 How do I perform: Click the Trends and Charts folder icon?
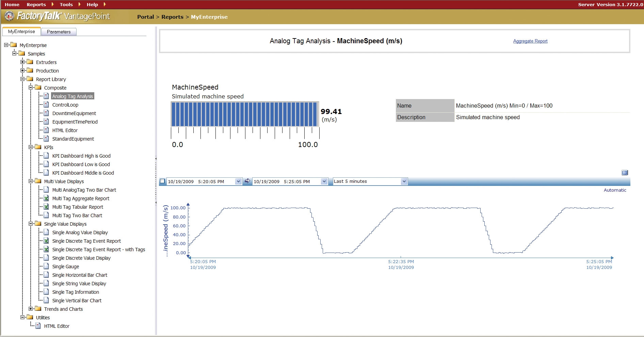[x=38, y=309]
